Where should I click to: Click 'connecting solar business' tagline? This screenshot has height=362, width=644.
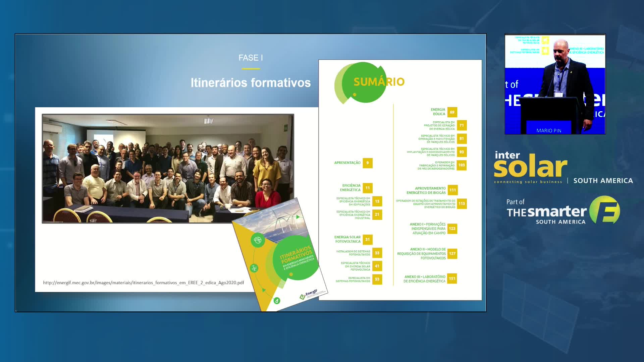coord(528,182)
